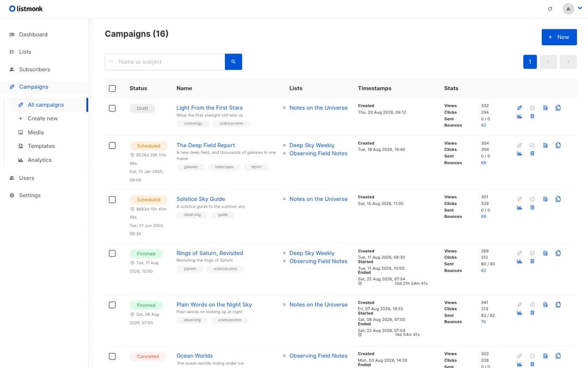Clone the Rings of Saturn, Revisited campaign
The height and width of the screenshot is (368, 588).
(558, 253)
